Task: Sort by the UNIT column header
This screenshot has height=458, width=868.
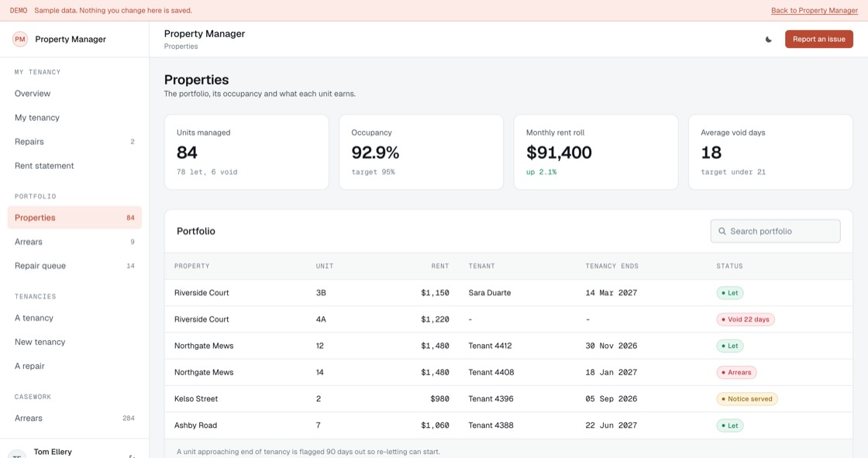Action: pos(325,267)
